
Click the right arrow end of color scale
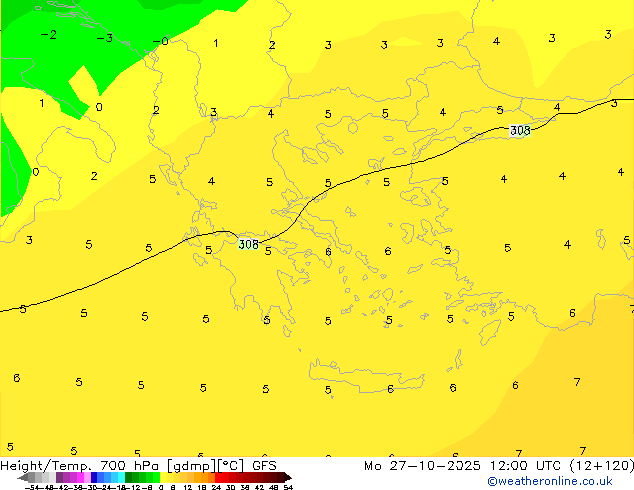(288, 478)
